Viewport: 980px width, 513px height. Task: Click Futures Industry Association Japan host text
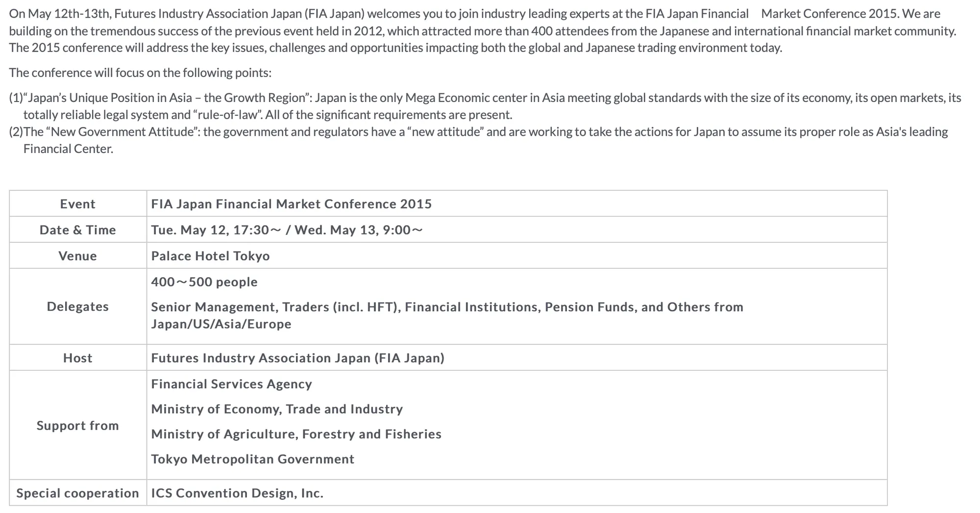[298, 358]
